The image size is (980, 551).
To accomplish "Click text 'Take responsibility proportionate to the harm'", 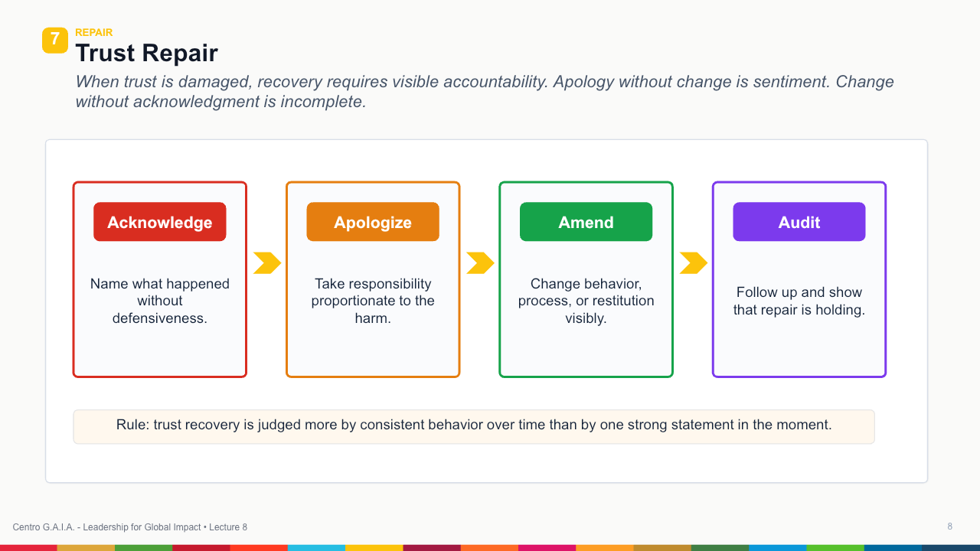I will (373, 301).
